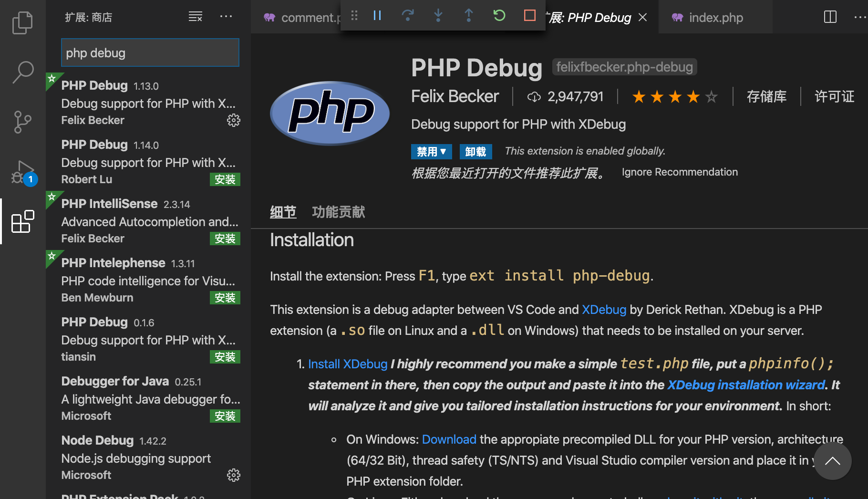Image resolution: width=868 pixels, height=499 pixels.
Task: Open editor more actions menu
Action: [860, 17]
